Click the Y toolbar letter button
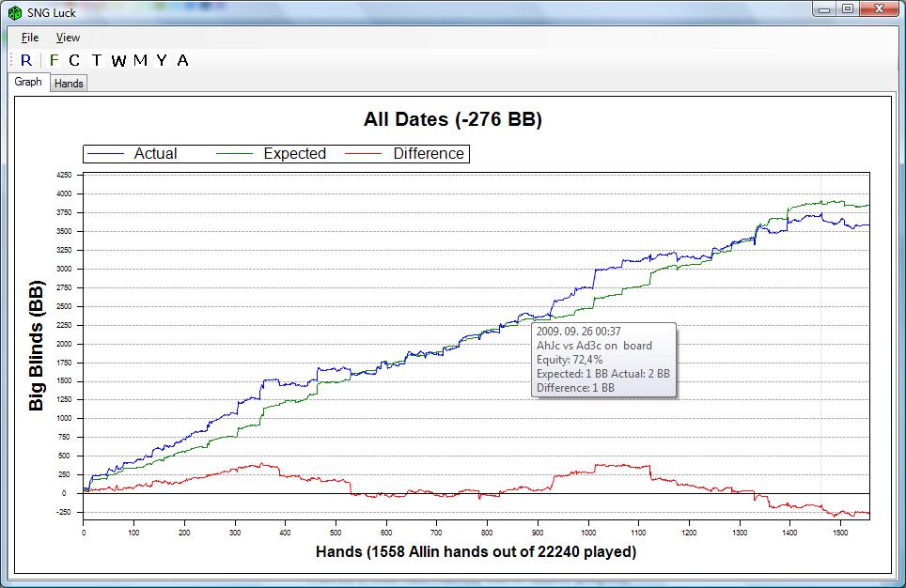This screenshot has width=906, height=588. (x=162, y=60)
